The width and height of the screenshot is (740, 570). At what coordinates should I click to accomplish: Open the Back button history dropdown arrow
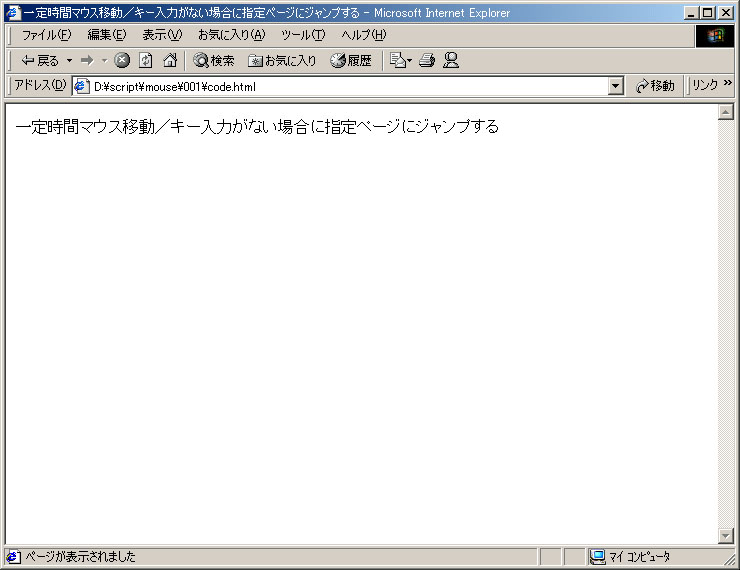coord(69,60)
